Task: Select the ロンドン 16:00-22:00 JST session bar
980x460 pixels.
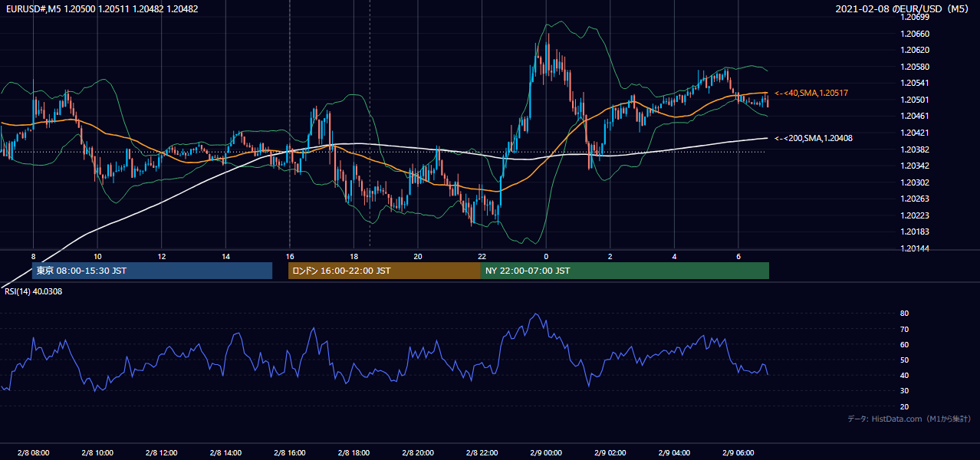Action: coord(384,271)
